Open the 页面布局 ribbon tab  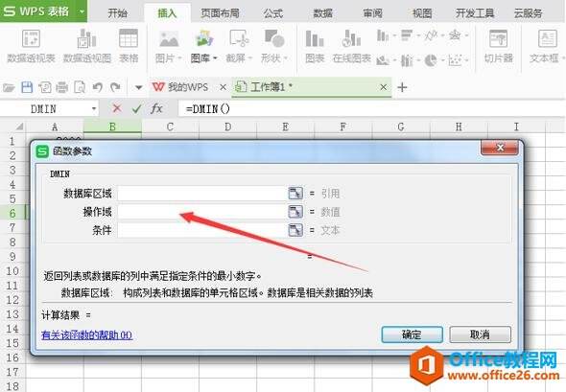coord(220,13)
